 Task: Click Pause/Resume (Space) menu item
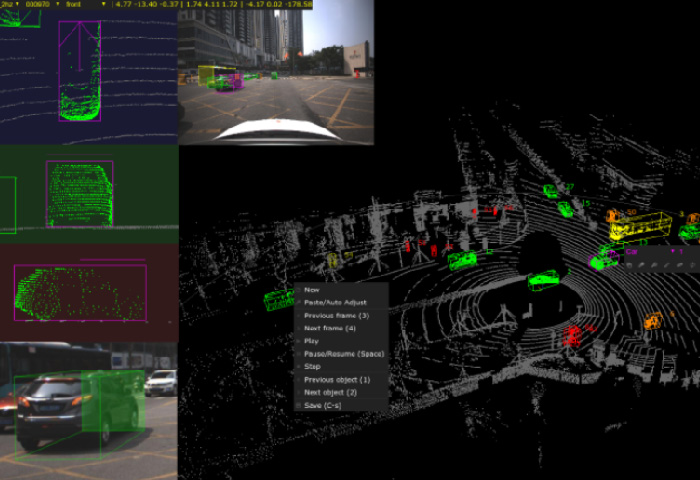coord(343,354)
